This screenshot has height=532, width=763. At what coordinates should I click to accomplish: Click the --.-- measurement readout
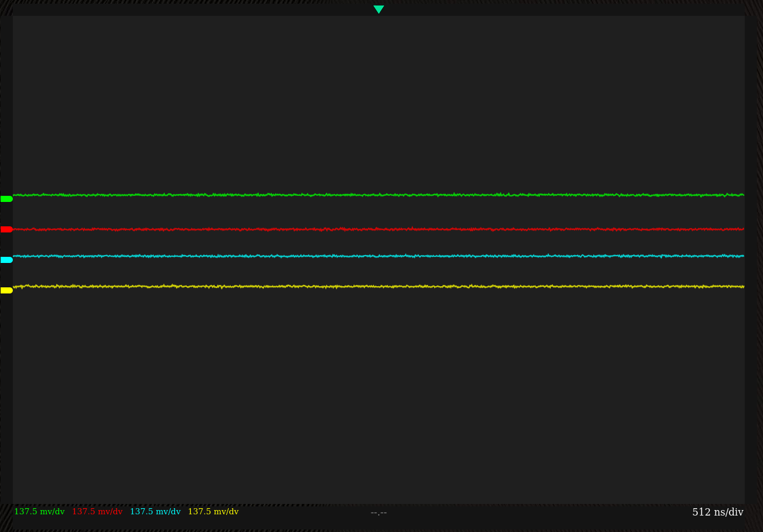[379, 512]
